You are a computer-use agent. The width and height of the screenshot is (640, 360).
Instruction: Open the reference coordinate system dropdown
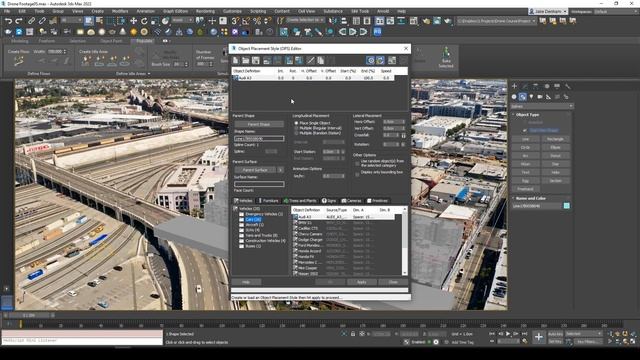click(x=182, y=20)
